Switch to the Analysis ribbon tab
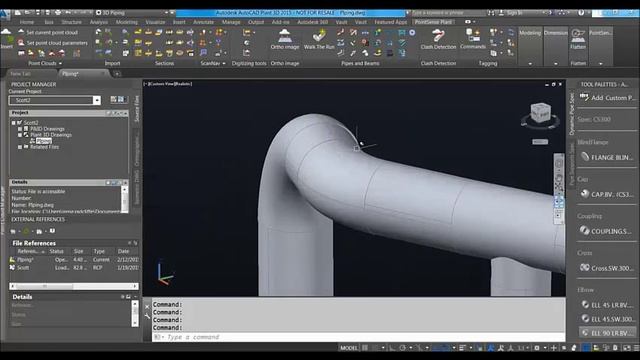Screen dimensions: 640x360 [x=99, y=22]
